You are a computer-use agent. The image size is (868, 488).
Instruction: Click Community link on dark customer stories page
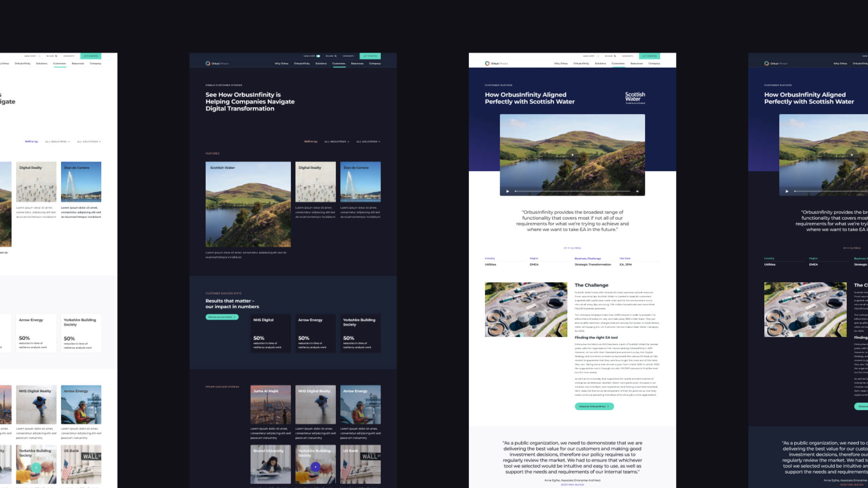coord(348,56)
